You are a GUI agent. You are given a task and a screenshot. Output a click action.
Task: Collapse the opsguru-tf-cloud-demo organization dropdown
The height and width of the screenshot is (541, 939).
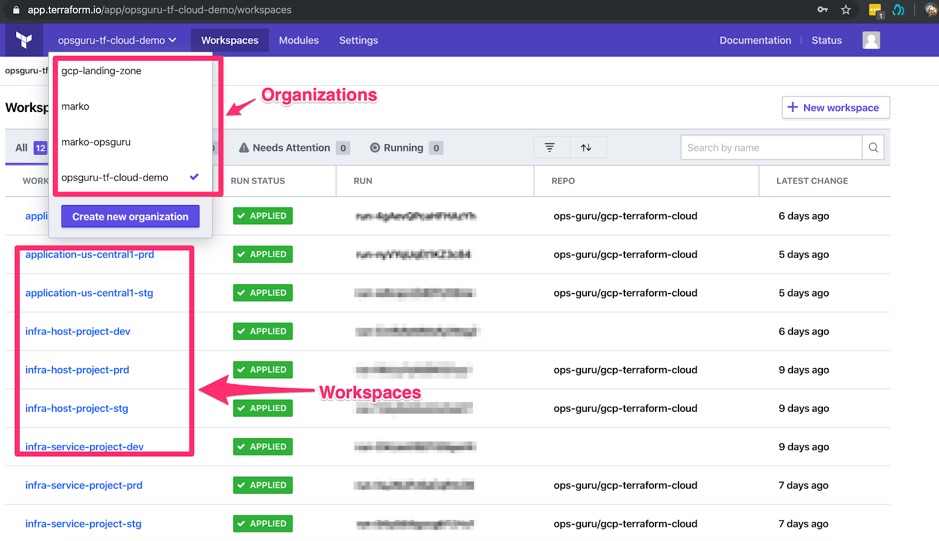[117, 40]
